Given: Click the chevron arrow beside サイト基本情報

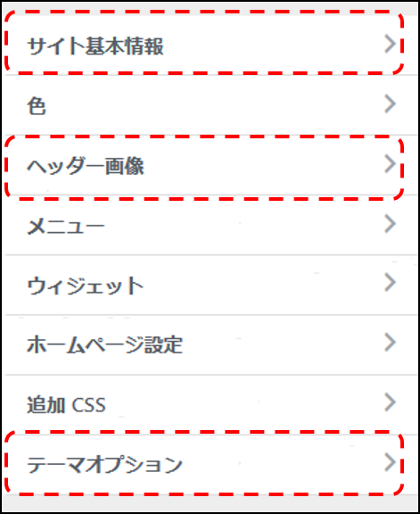Looking at the screenshot, I should 390,44.
